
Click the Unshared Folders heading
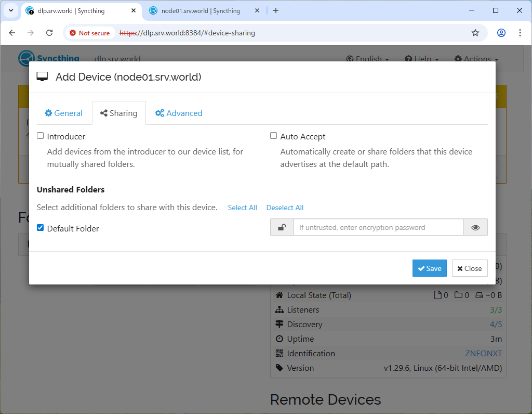coord(71,189)
